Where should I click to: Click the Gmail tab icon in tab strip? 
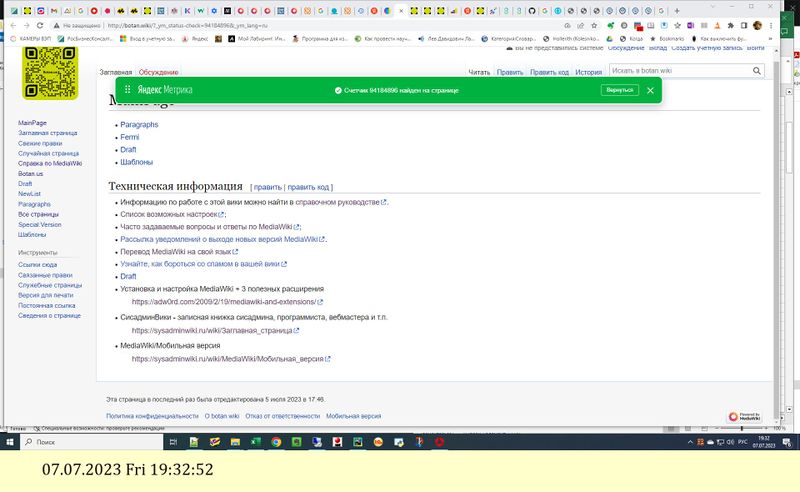pos(54,11)
